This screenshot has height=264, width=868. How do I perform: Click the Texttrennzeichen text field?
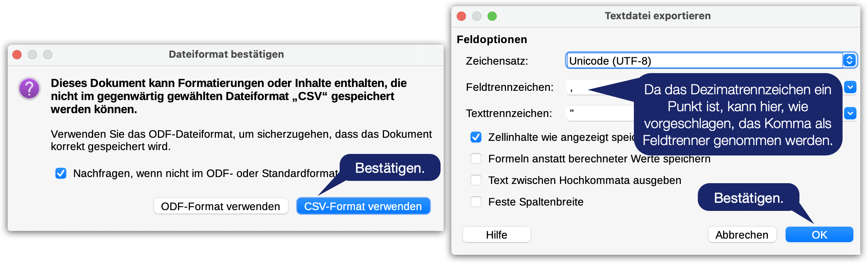(x=599, y=113)
